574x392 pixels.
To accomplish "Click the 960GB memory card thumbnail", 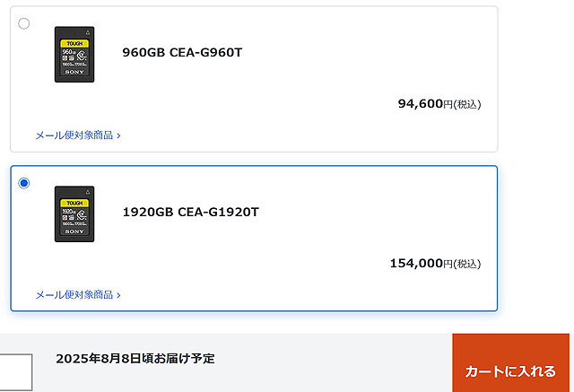I will 74,54.
